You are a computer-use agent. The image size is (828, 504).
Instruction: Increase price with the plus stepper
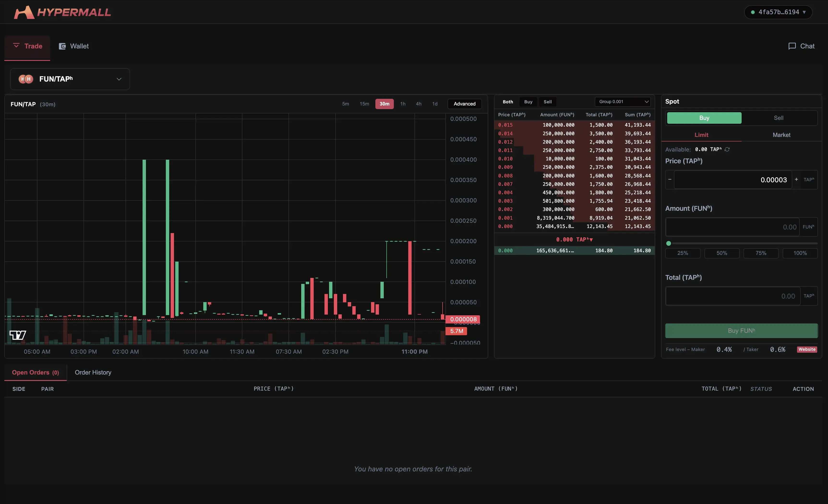point(796,179)
